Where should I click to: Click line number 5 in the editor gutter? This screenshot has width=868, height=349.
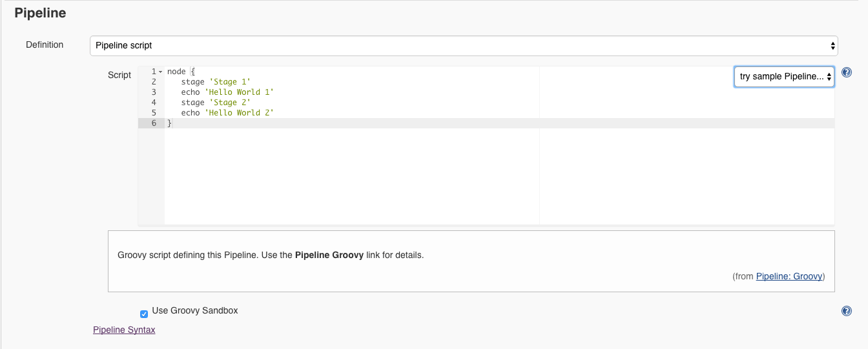click(154, 113)
